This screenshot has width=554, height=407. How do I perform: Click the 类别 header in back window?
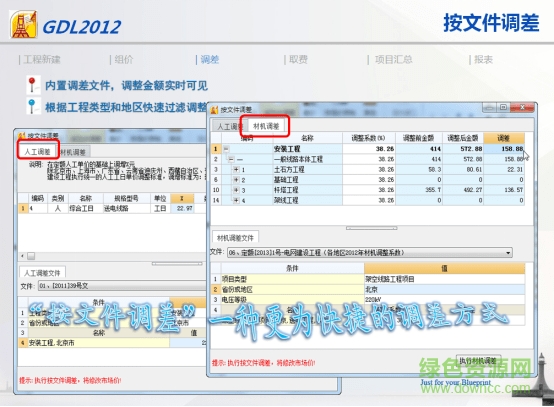click(x=58, y=198)
